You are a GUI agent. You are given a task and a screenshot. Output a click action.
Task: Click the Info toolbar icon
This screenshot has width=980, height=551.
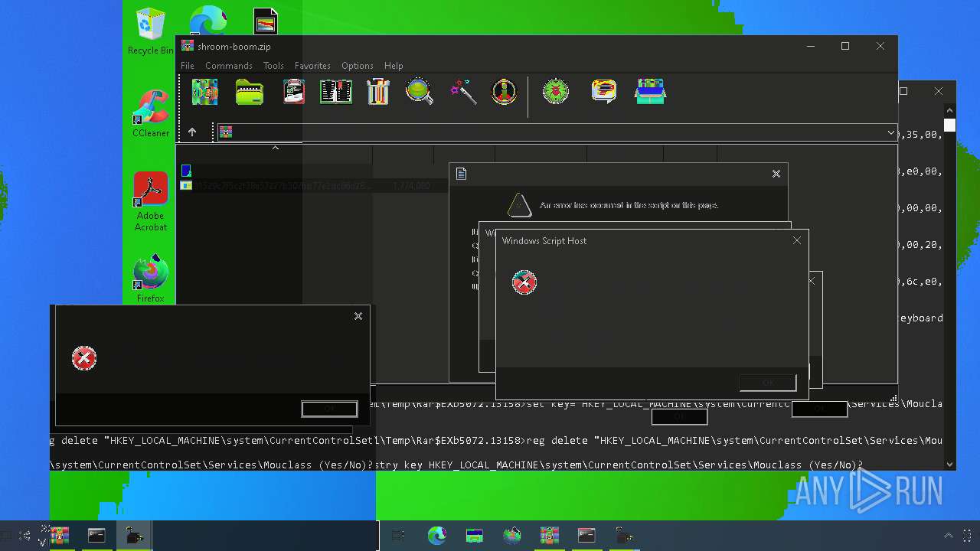(504, 92)
